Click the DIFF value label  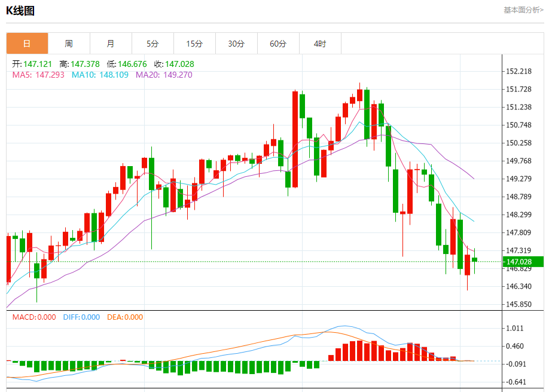(81, 317)
